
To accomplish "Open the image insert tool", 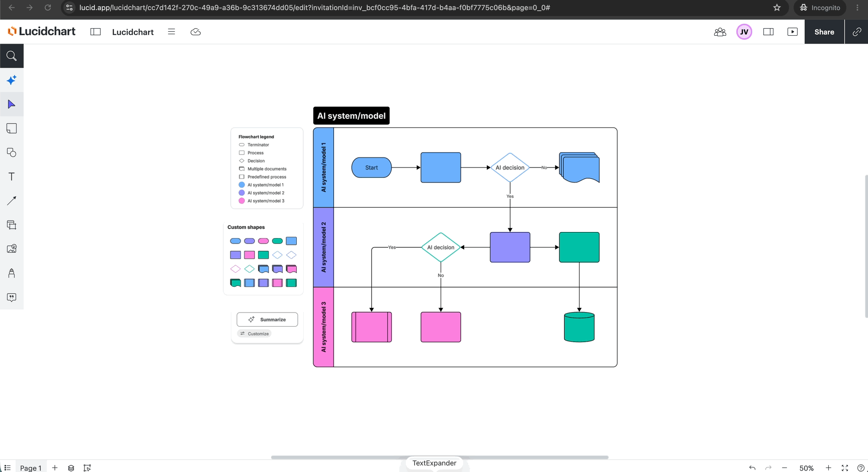I will point(12,249).
